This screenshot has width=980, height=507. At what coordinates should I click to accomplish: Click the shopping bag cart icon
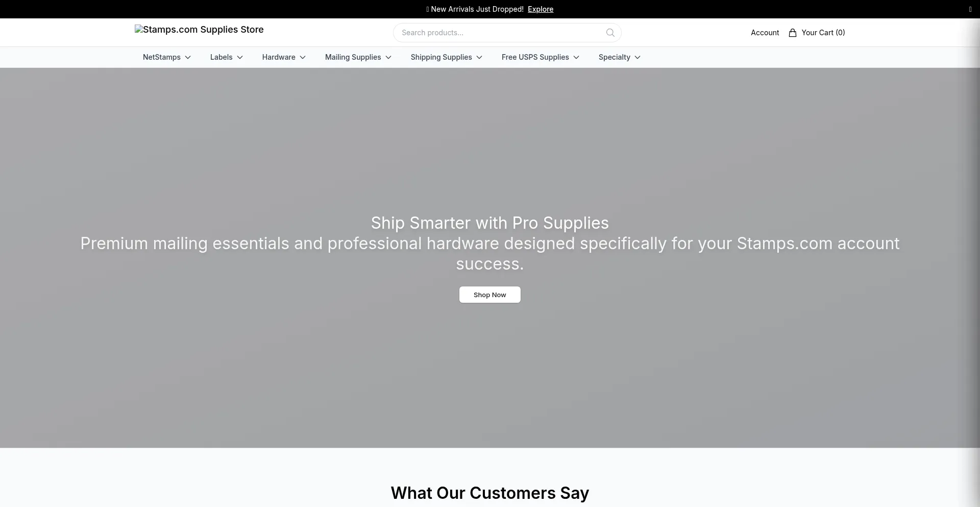pos(793,33)
